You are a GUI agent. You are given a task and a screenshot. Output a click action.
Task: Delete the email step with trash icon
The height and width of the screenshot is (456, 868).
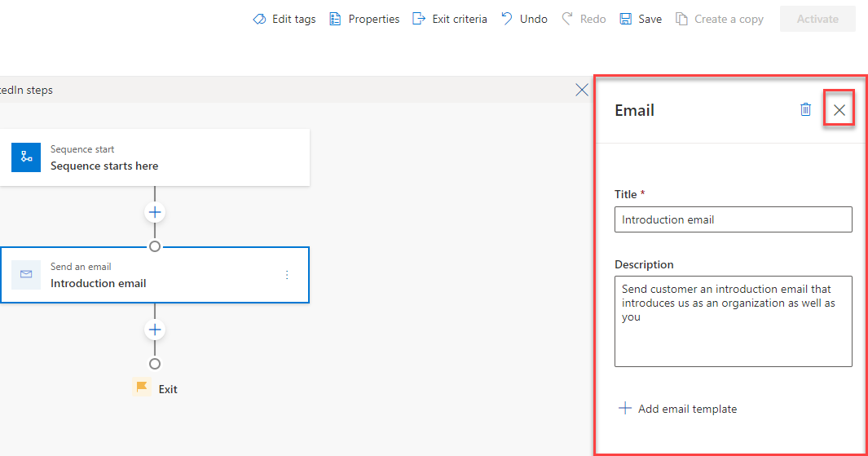tap(805, 109)
